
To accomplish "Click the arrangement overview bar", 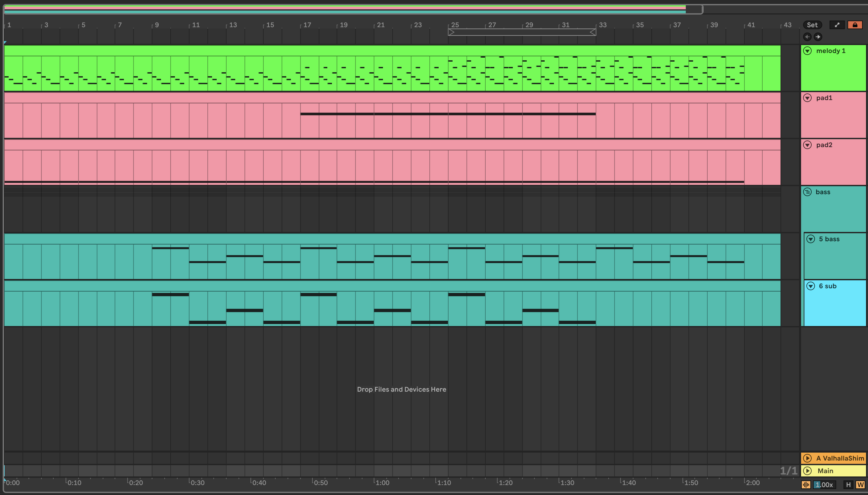I will 353,9.
